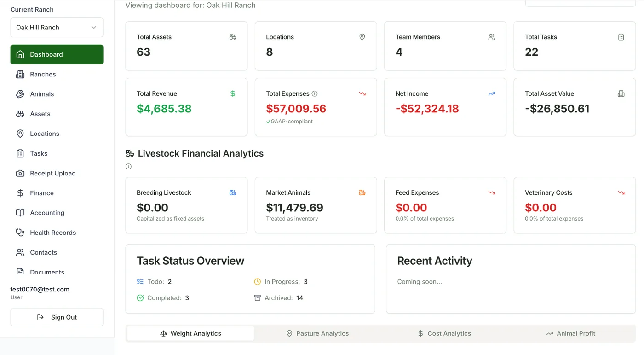Image resolution: width=644 pixels, height=355 pixels.
Task: Click the test0070@test.com account email
Action: [40, 289]
